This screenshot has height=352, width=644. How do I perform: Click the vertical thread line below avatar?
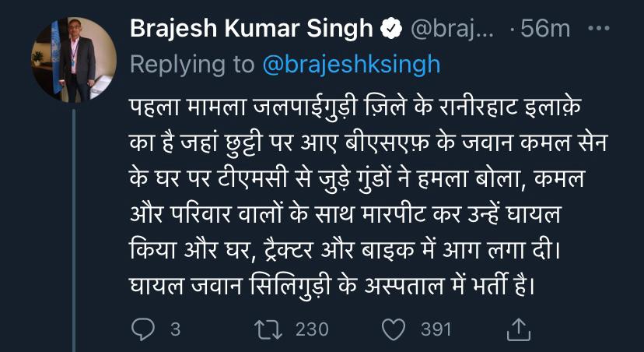coord(74,226)
